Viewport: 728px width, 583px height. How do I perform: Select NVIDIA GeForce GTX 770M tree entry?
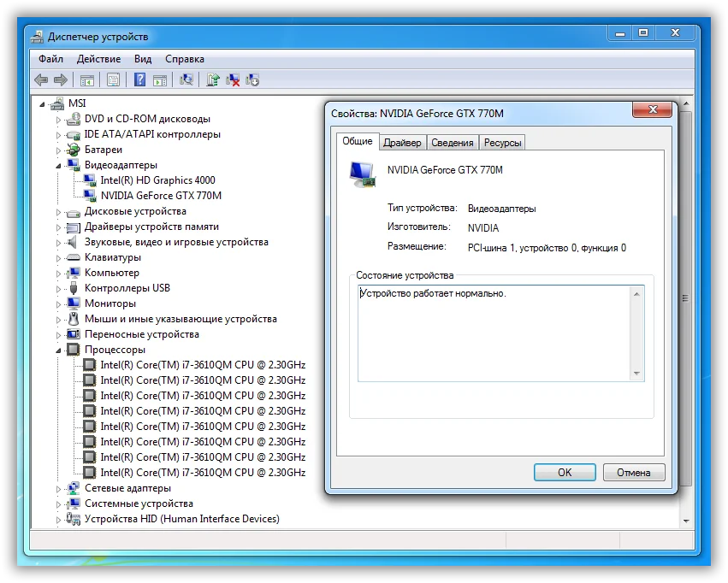(x=161, y=196)
